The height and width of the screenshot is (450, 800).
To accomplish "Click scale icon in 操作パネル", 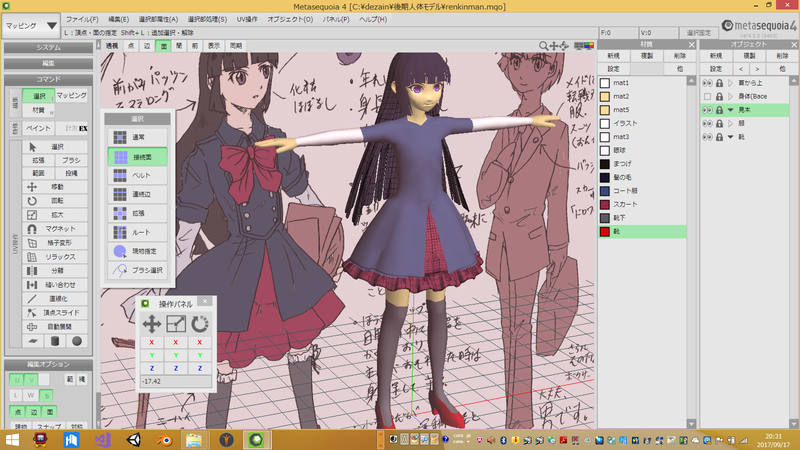I will 176,323.
